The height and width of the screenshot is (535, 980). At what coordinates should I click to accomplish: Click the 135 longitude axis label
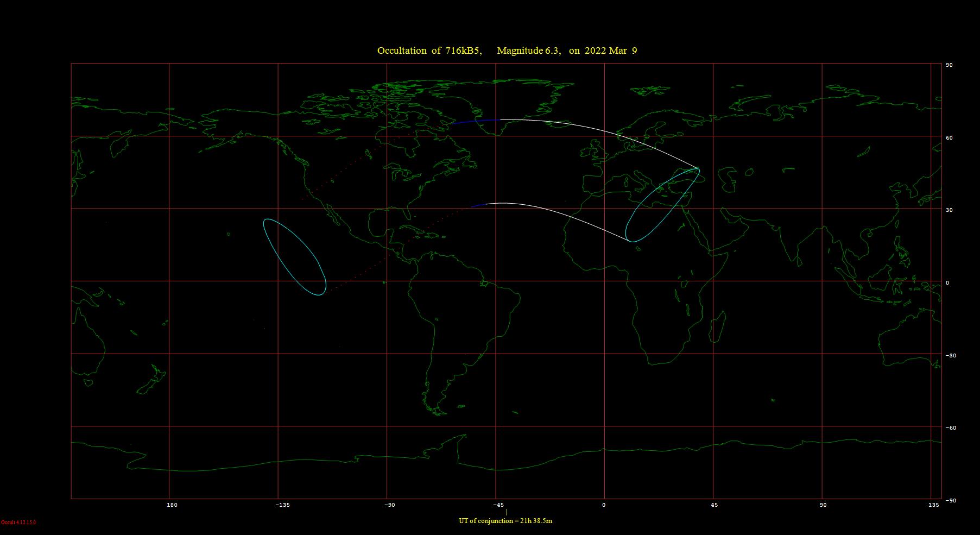(x=933, y=505)
